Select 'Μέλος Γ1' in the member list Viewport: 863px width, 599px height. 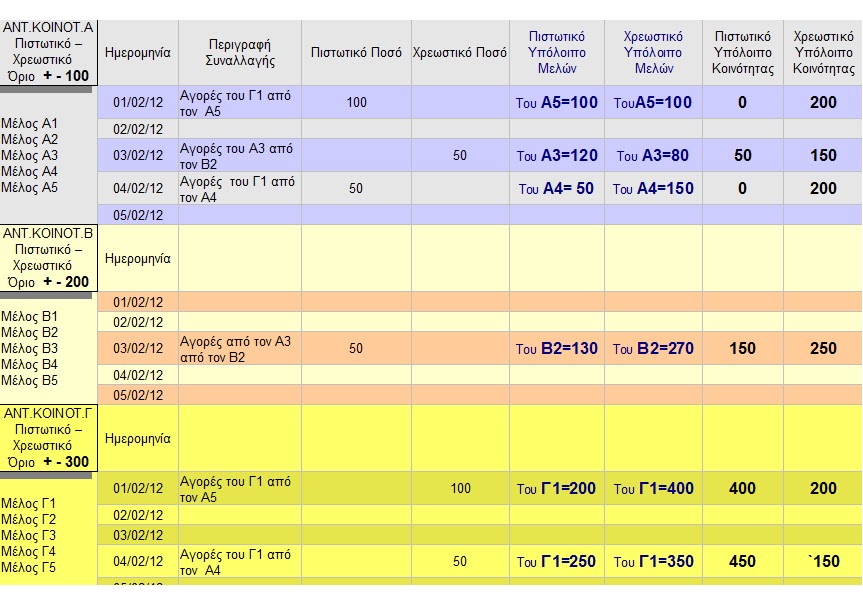28,503
